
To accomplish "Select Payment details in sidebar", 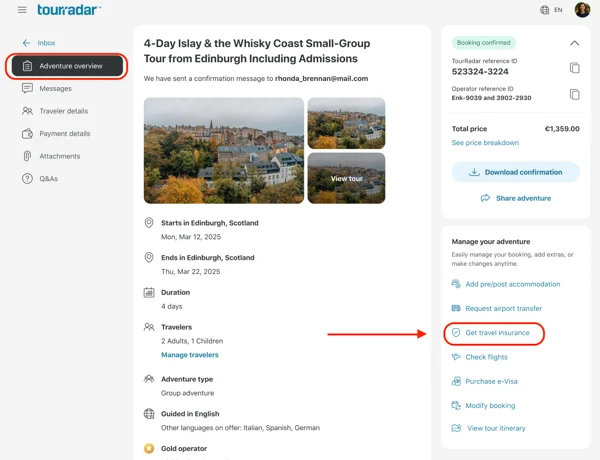I will (x=65, y=134).
